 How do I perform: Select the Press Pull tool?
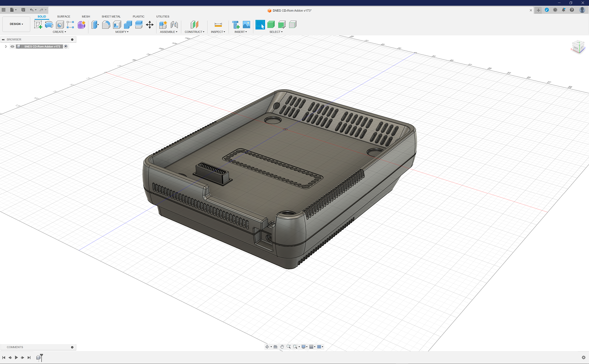coord(95,25)
